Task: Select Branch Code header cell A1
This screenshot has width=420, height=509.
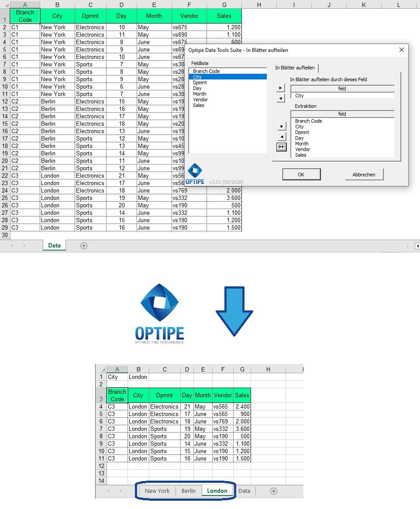Action: point(25,16)
